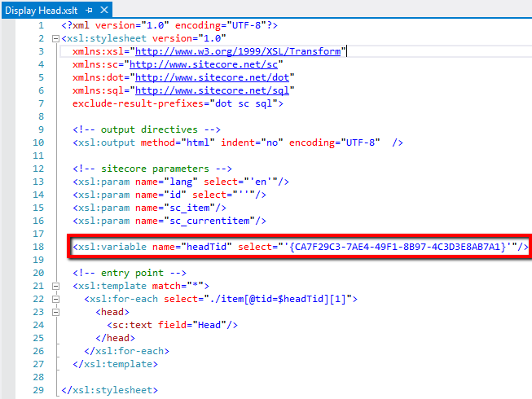Click line number 8 in the gutter

tap(41, 116)
